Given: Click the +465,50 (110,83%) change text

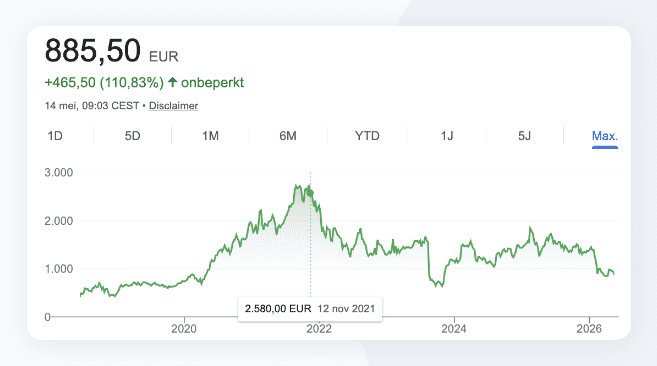Looking at the screenshot, I should [104, 83].
